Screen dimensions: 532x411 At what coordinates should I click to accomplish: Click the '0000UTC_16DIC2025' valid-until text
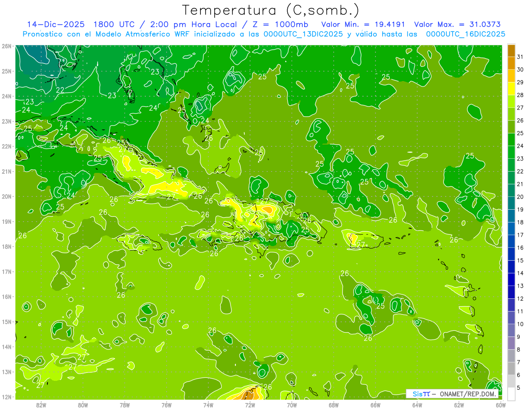pos(465,34)
